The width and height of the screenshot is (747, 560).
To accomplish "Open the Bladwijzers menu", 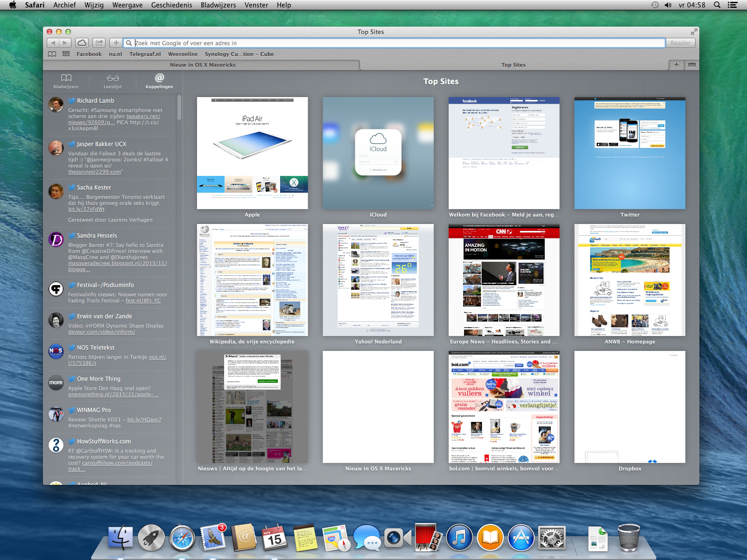I will pos(218,5).
